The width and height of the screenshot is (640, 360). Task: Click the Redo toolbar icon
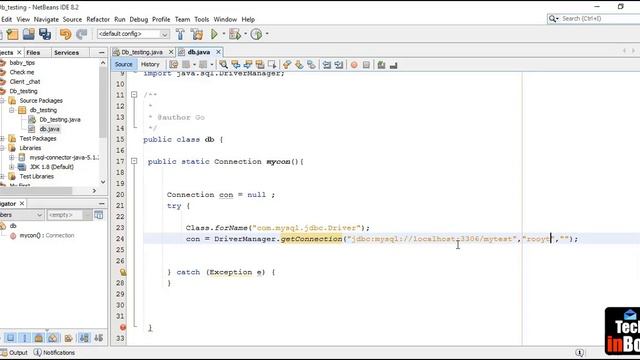pos(82,34)
